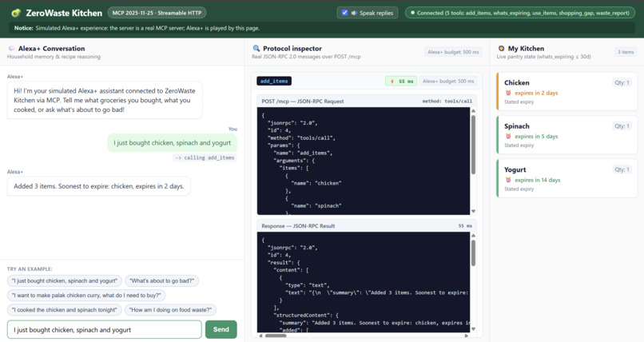Click the response horizontal scrollbar right arrow
644x342 pixels.
click(466, 336)
